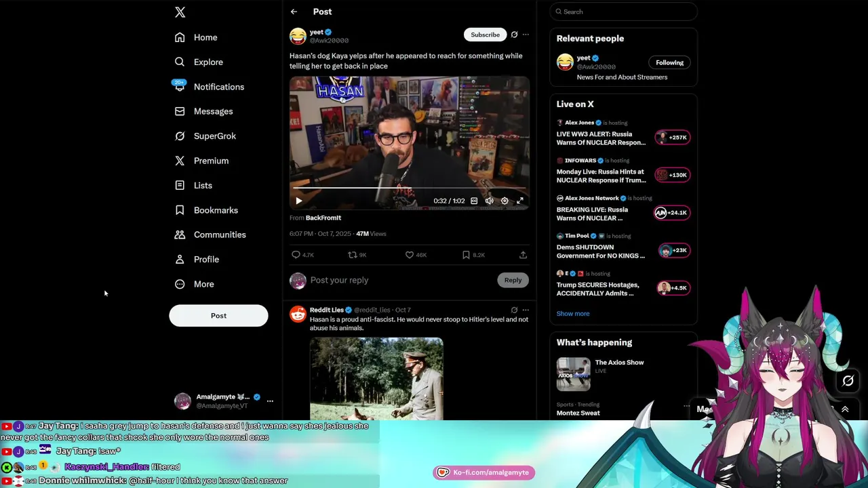Click the Search field
The width and height of the screenshot is (868, 488).
(624, 12)
